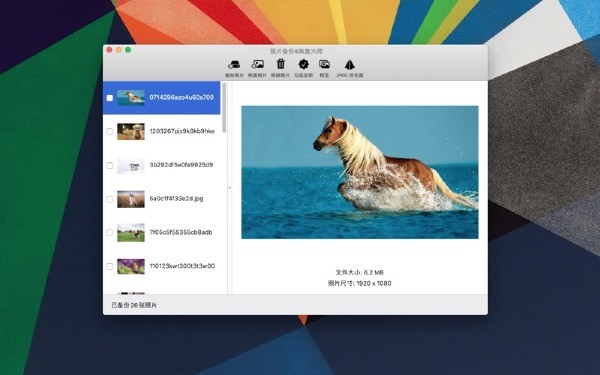Tick the checkbox for 1203267pjx9k9kb9hke
The width and height of the screenshot is (600, 375).
tap(109, 132)
